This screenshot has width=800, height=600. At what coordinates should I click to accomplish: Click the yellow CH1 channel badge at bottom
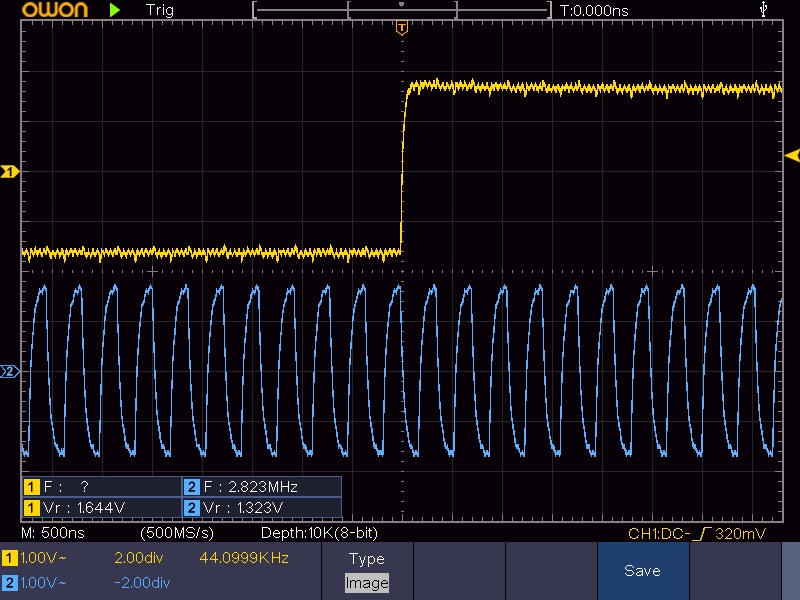tap(10, 557)
